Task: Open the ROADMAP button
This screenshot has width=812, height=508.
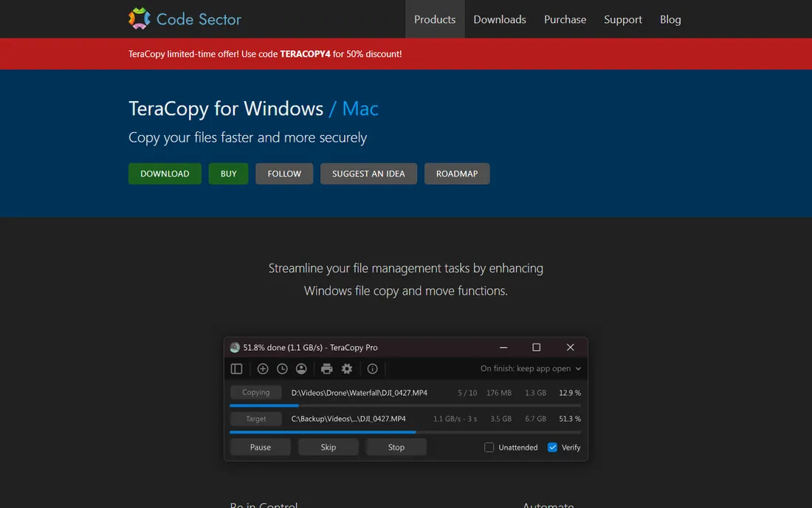Action: pos(457,174)
